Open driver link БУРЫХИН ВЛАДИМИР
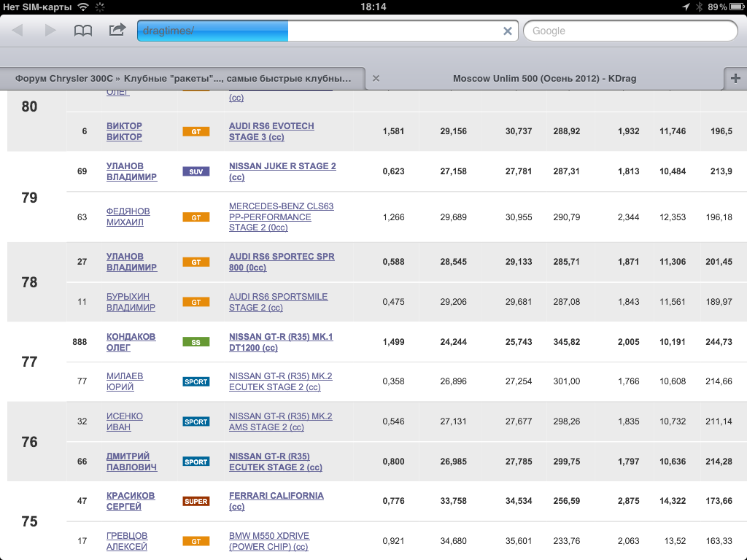This screenshot has height=560, width=747. tap(131, 302)
